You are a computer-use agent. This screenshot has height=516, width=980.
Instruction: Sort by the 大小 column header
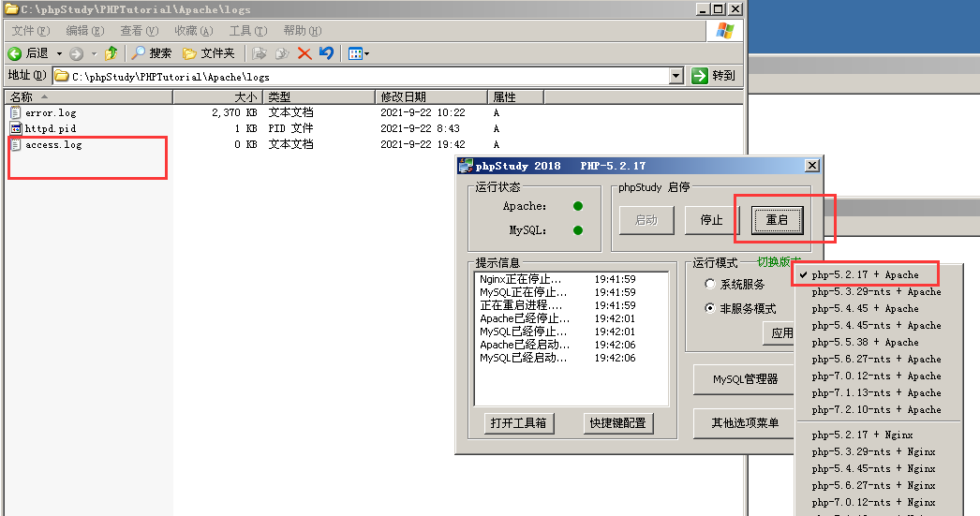(217, 96)
